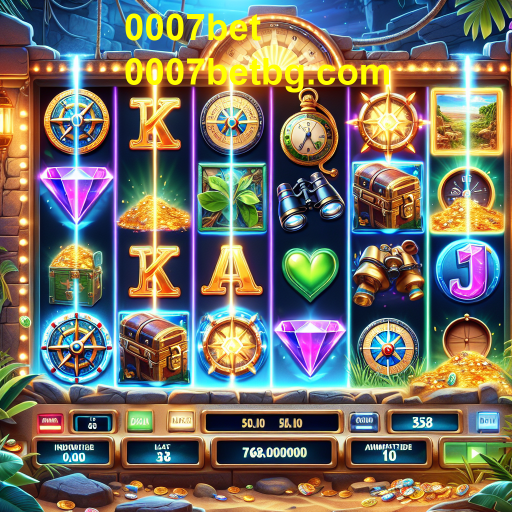Image resolution: width=512 pixels, height=512 pixels.
Task: Select the 358 value display
Action: pos(424,422)
